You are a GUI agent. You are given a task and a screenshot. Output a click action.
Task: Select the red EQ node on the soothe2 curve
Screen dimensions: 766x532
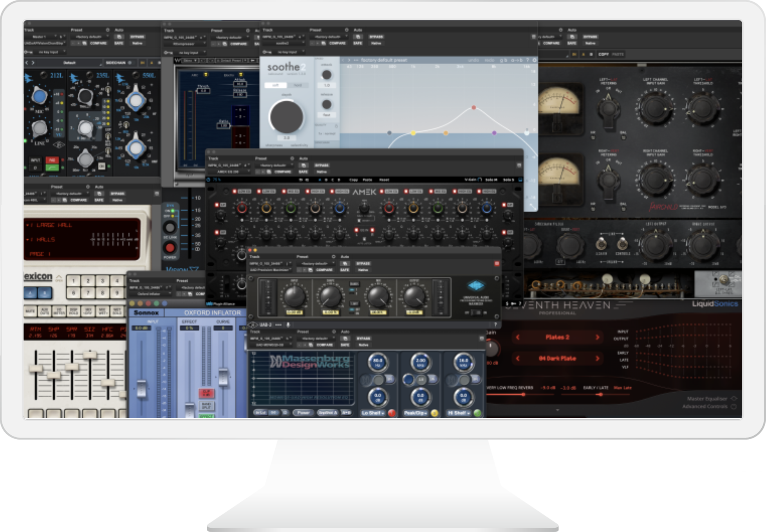point(473,107)
